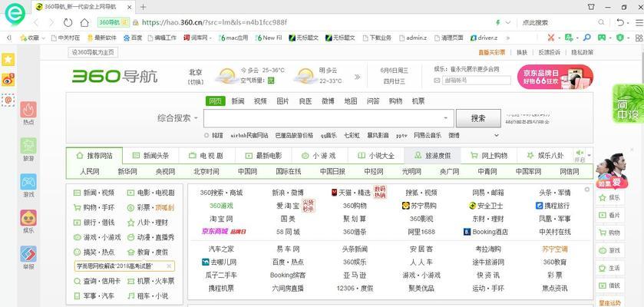
Task: Click the blue magnifier toolbar icon
Action: point(587,38)
